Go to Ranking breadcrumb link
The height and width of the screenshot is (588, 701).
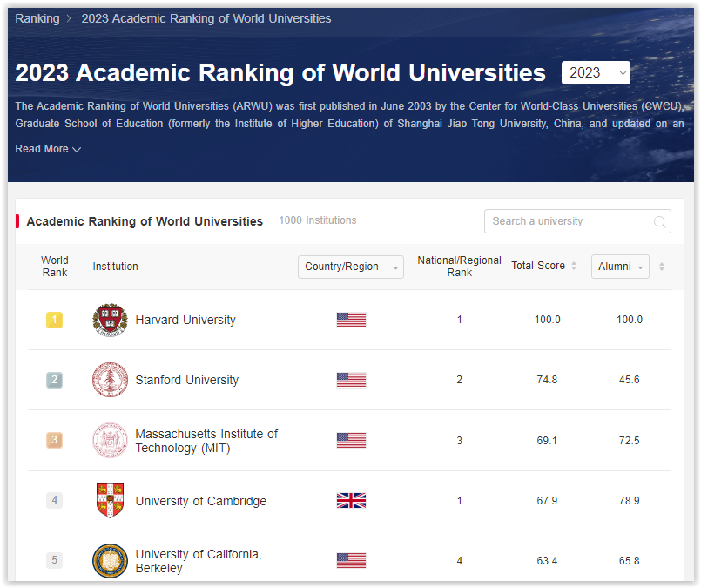[x=37, y=18]
